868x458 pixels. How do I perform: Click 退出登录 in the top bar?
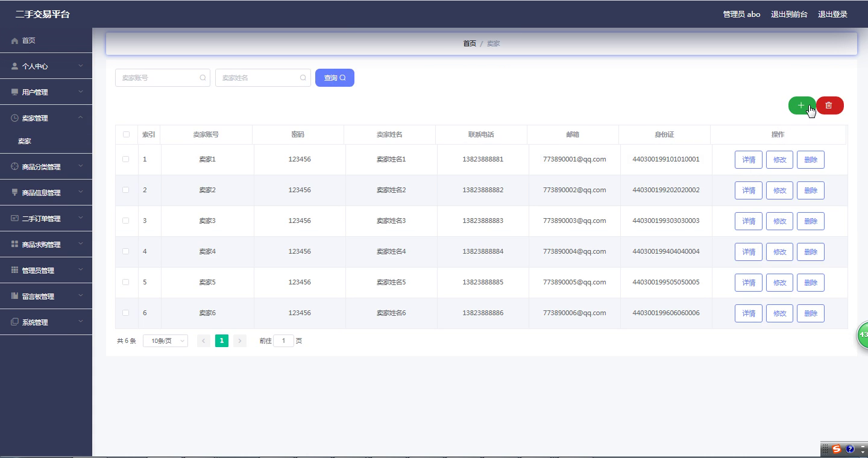[x=832, y=14]
